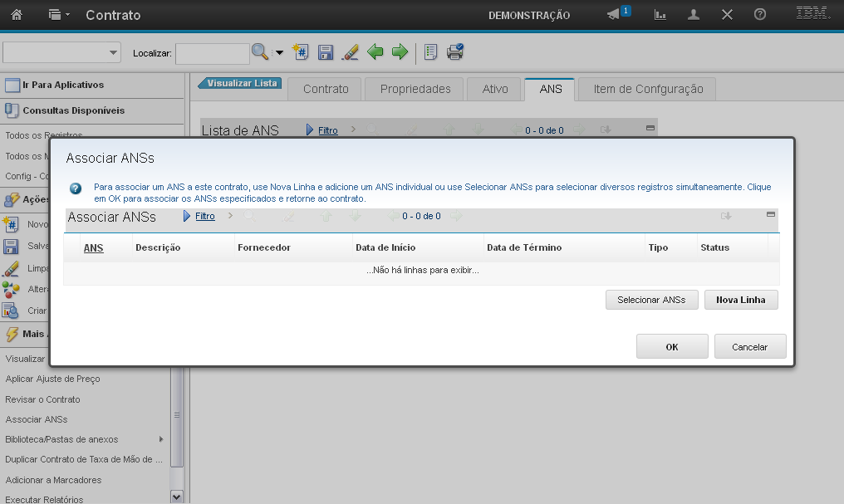This screenshot has width=844, height=504.
Task: Open the bulletin board announcements icon
Action: click(x=614, y=15)
